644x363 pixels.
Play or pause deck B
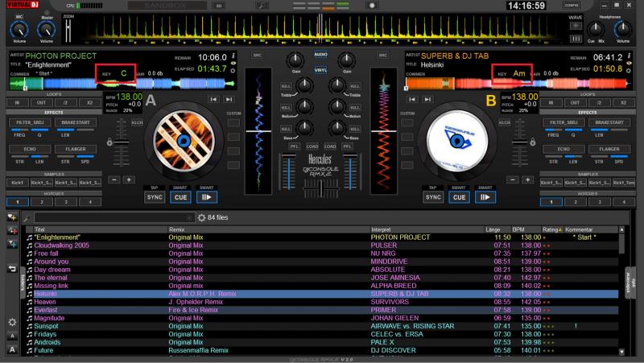(485, 197)
